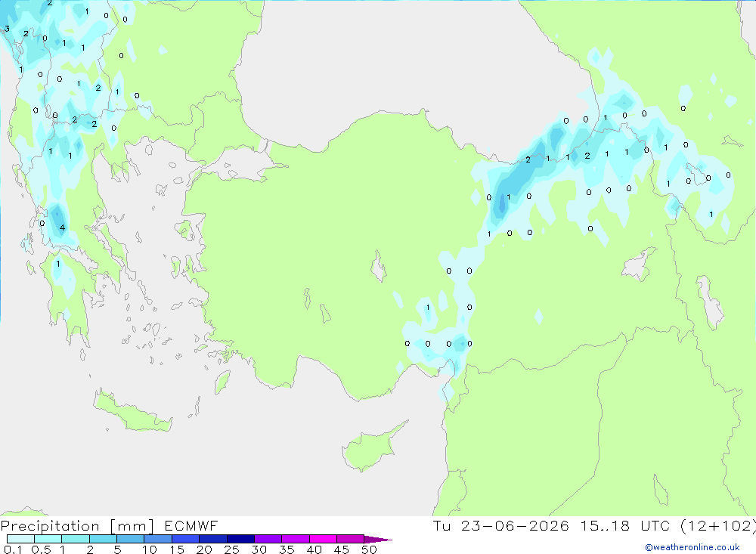Click the '(12+102)' forecast run text

[718, 526]
